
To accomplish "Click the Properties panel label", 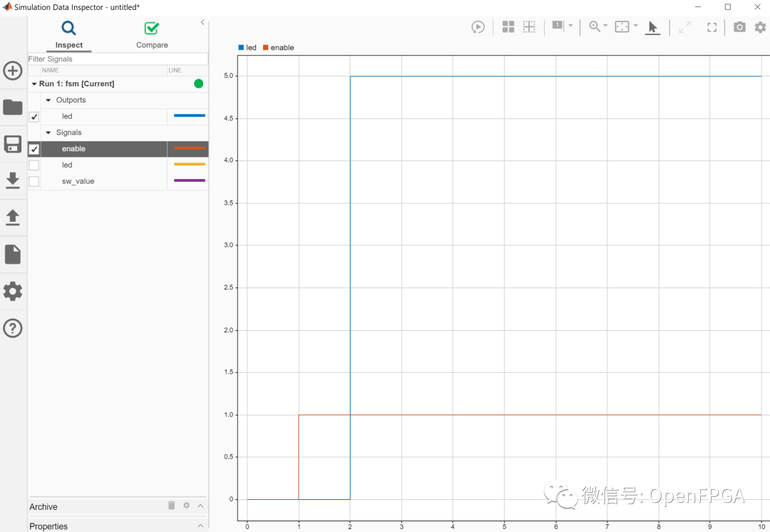I will pyautogui.click(x=48, y=526).
